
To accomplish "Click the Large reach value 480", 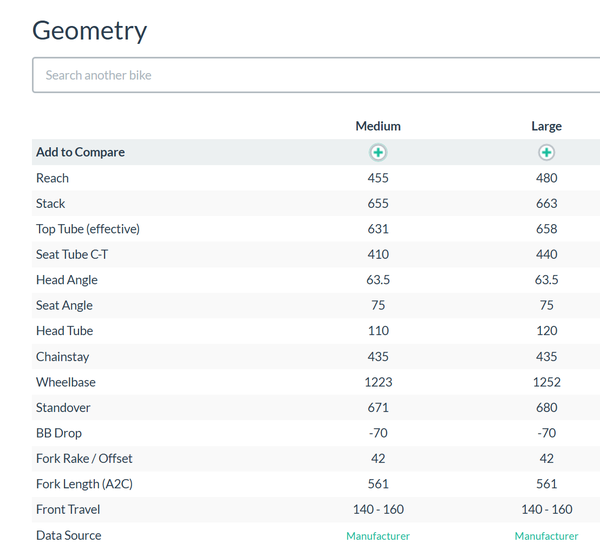I will (546, 178).
